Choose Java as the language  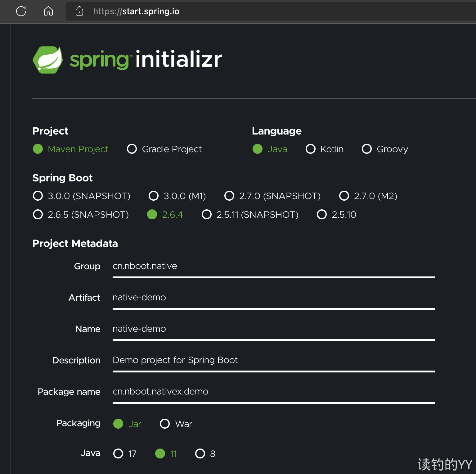pos(270,149)
